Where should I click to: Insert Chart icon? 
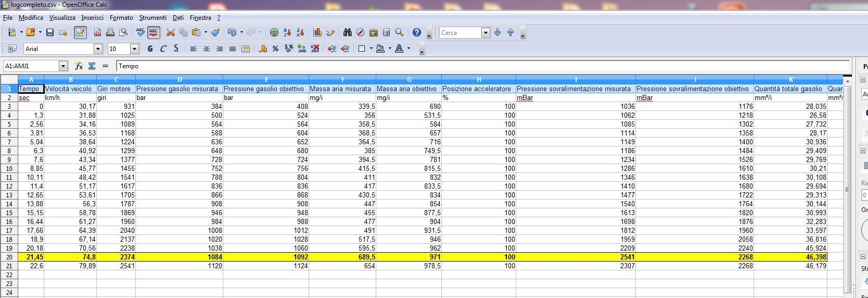[x=317, y=32]
